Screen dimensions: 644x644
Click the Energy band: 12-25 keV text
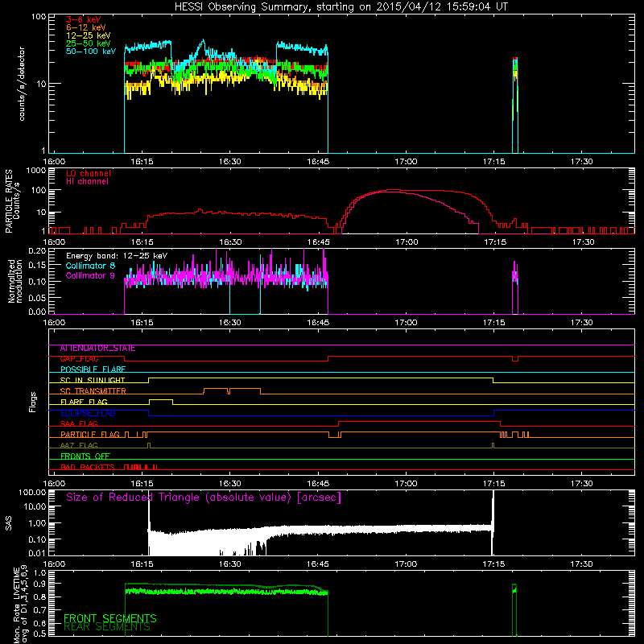(117, 256)
